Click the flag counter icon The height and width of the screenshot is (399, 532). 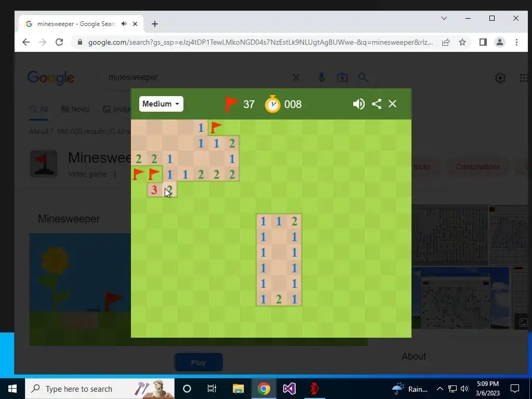tap(231, 104)
